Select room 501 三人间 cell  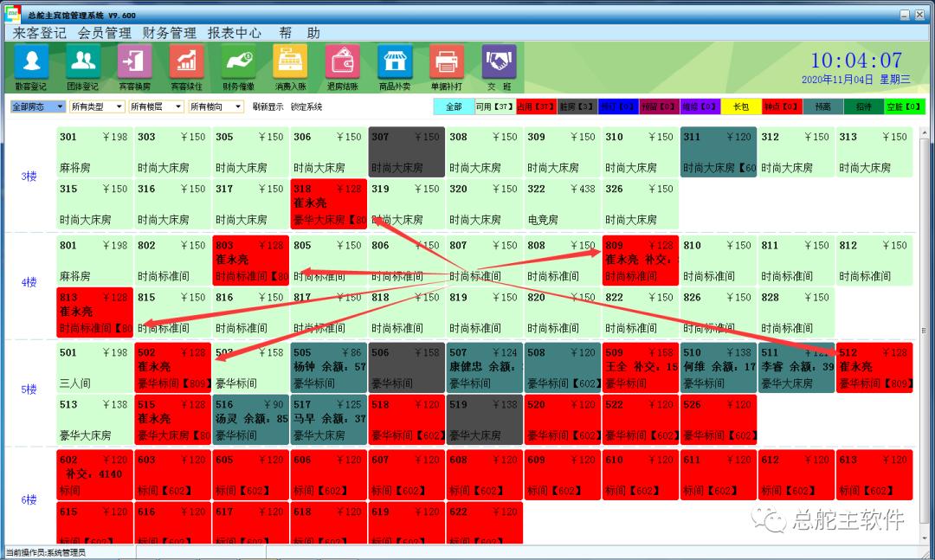(94, 368)
